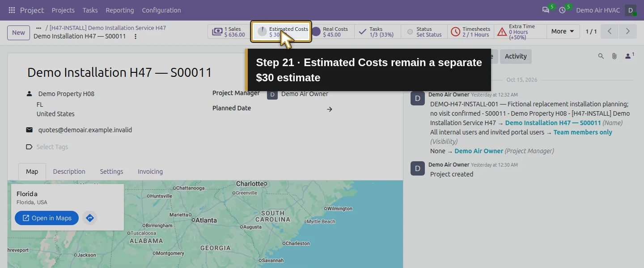Click Demo Air Owner project manager link

coord(479,151)
